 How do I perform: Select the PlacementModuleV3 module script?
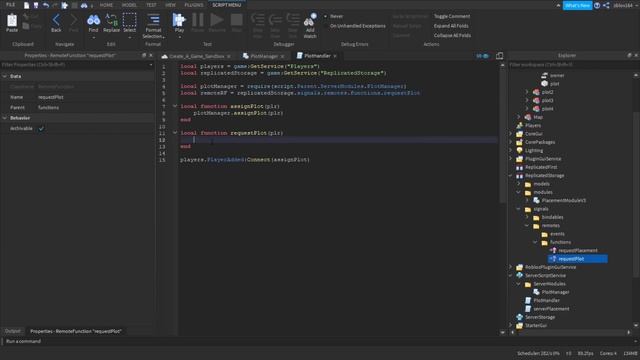tap(564, 200)
